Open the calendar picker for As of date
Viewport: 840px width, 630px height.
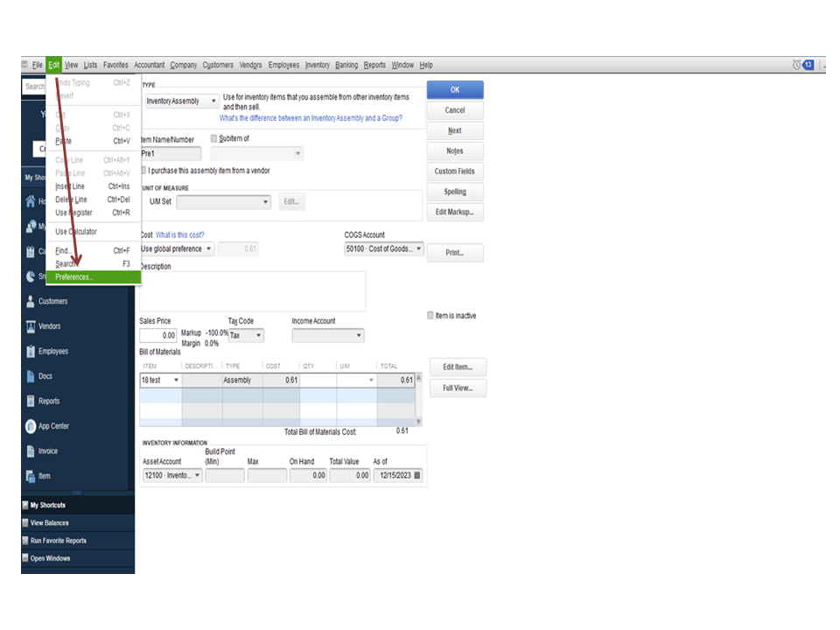point(417,475)
